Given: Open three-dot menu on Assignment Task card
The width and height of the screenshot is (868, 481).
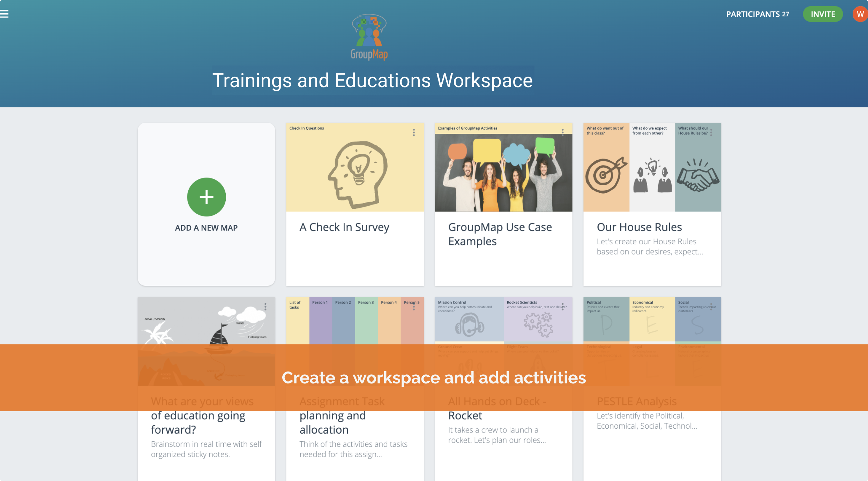Looking at the screenshot, I should coord(414,307).
